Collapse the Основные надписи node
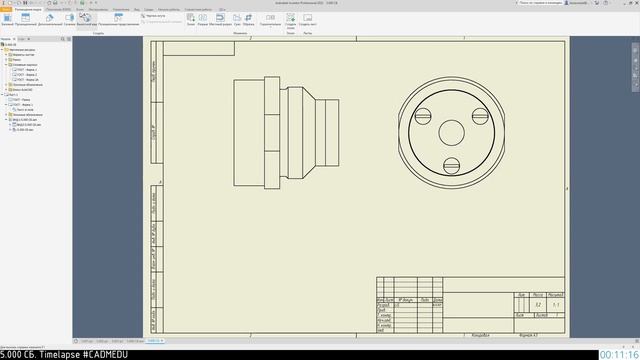This screenshot has height=360, width=640. coord(6,64)
